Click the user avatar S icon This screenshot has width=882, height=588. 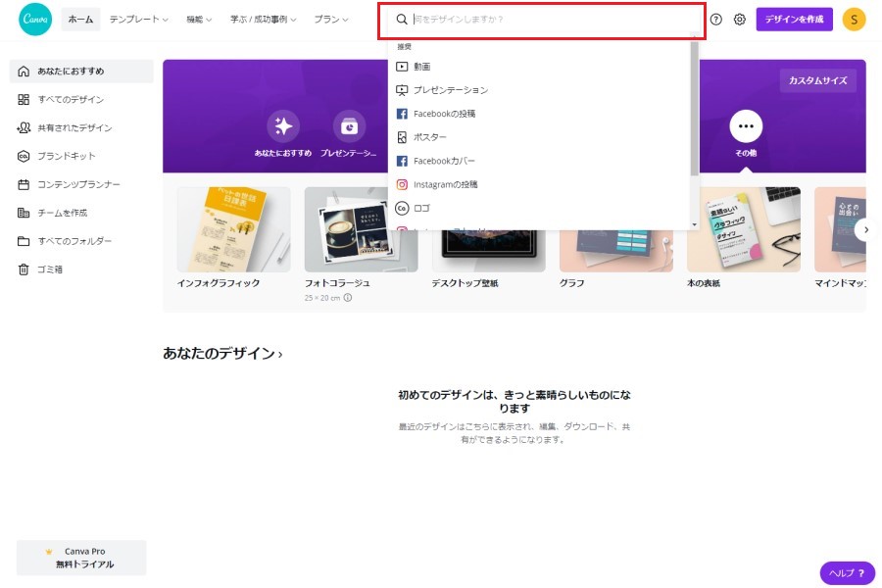coord(854,20)
